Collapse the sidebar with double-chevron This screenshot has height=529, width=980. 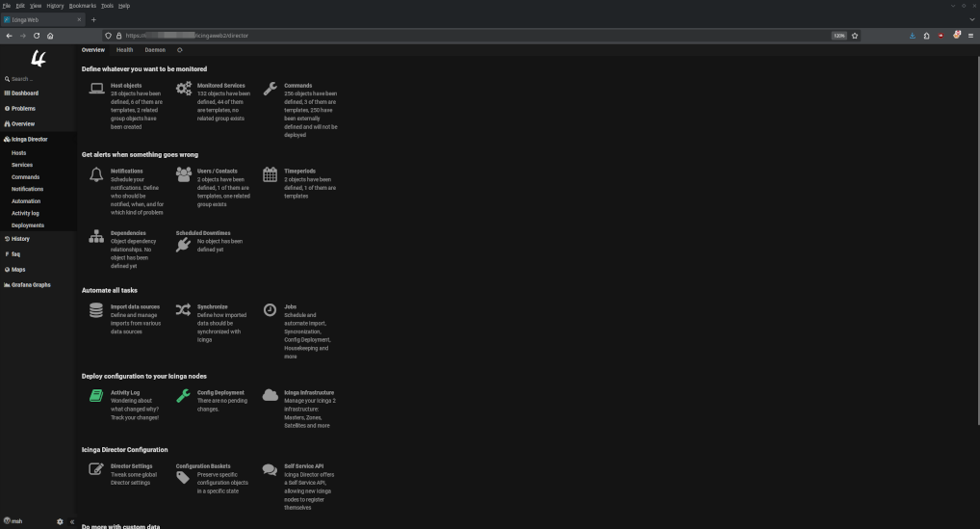tap(72, 521)
